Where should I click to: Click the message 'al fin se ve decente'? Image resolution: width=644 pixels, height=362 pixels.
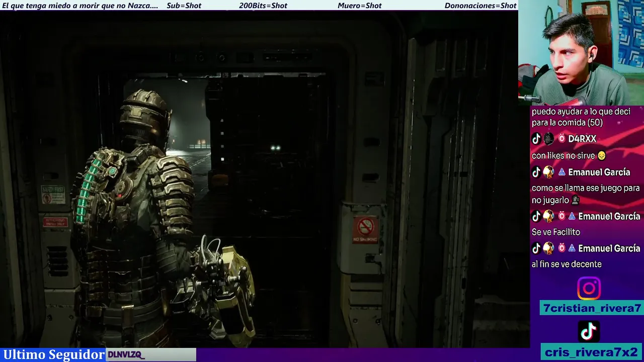coord(567,264)
